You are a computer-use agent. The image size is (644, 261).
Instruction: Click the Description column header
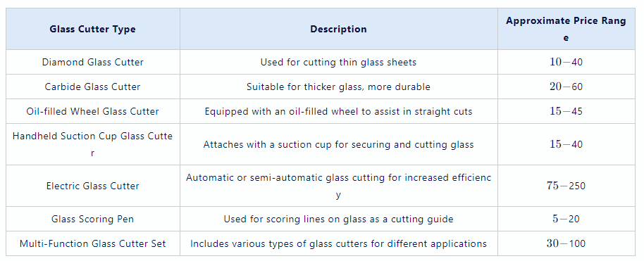338,29
